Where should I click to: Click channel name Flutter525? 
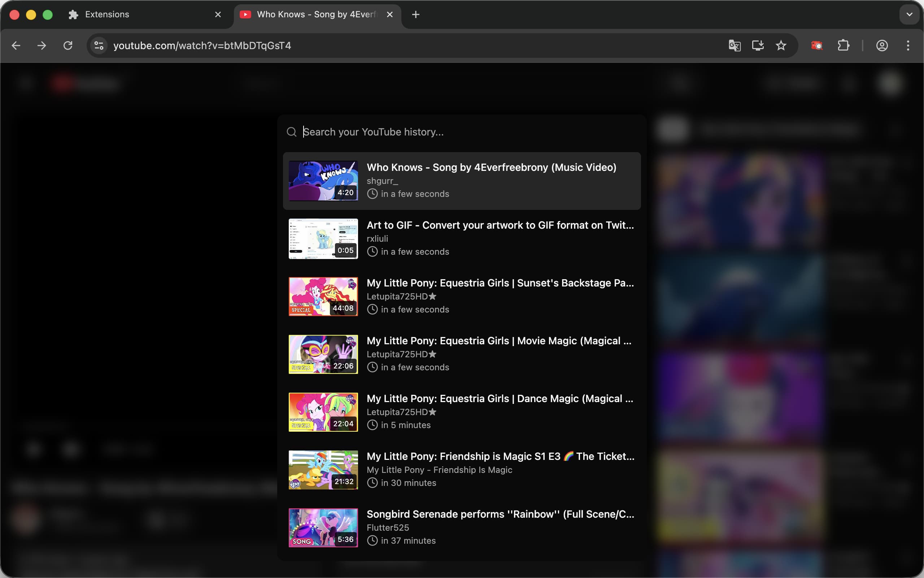click(x=388, y=527)
